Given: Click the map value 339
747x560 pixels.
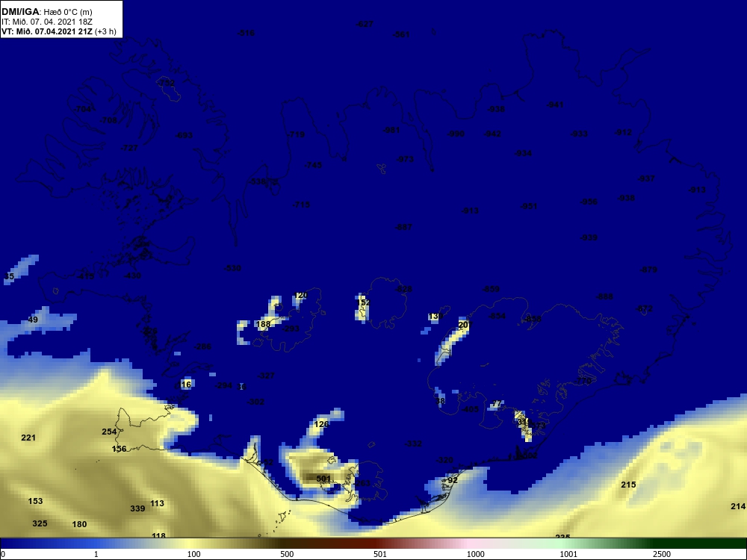Looking at the screenshot, I should (137, 508).
